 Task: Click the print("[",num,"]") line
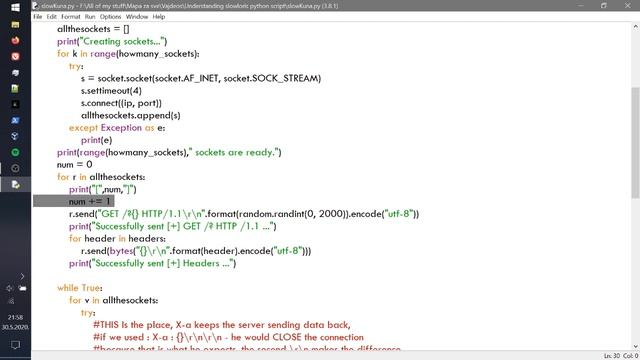102,189
